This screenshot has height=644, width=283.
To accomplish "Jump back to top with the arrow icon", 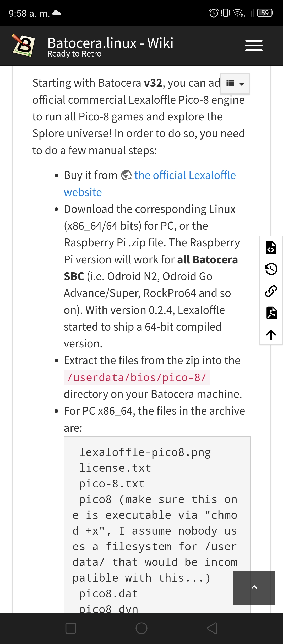I will click(271, 335).
